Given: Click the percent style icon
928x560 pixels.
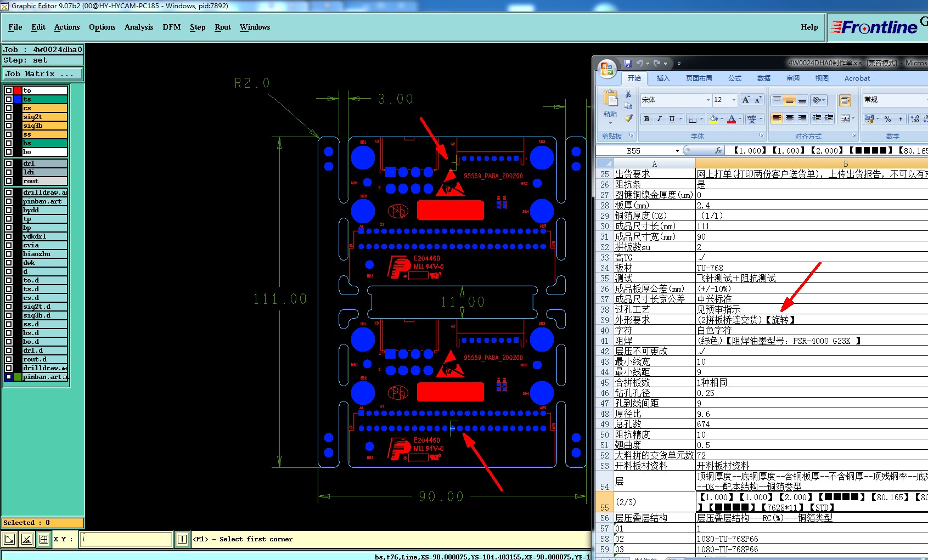Looking at the screenshot, I should click(x=887, y=119).
